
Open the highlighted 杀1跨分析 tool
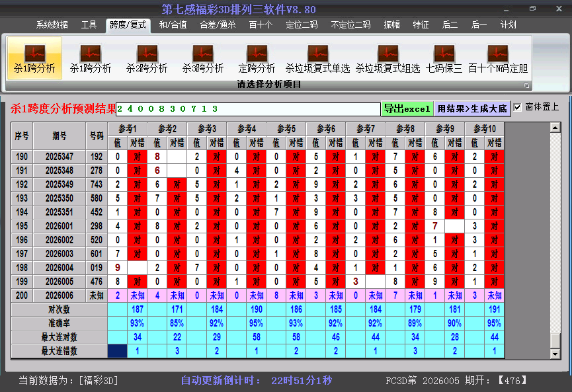[x=34, y=58]
